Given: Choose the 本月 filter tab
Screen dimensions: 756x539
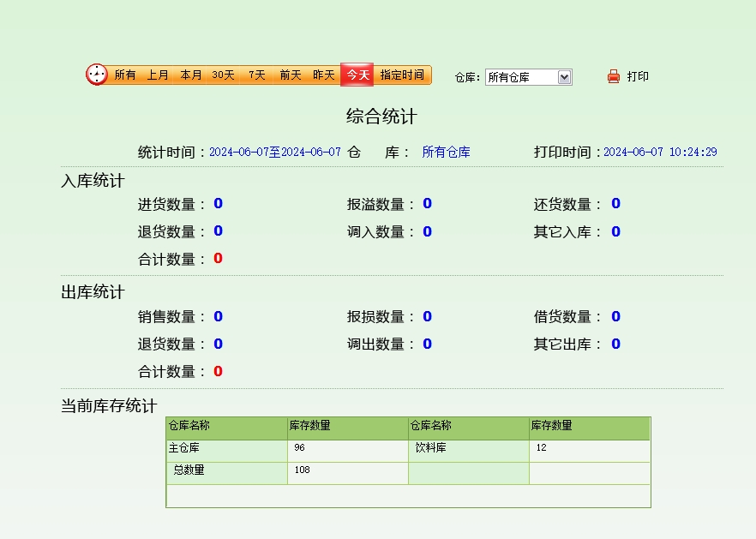Looking at the screenshot, I should (x=191, y=75).
